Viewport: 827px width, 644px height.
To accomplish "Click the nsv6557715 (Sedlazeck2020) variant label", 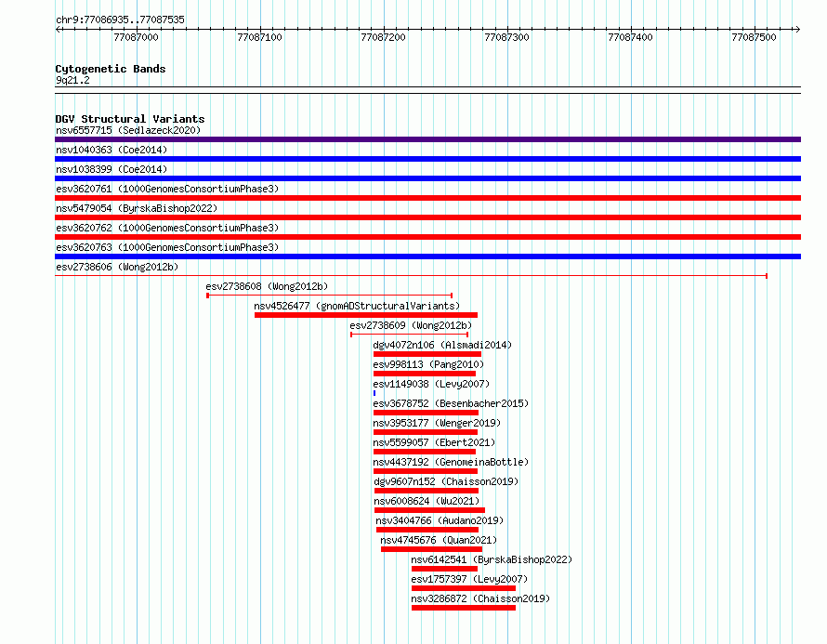I will [x=128, y=130].
